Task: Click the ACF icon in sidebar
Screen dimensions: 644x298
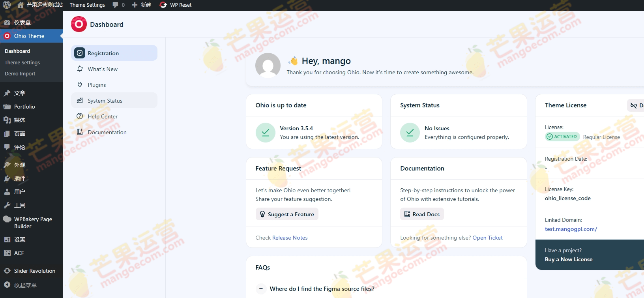Action: pyautogui.click(x=7, y=253)
